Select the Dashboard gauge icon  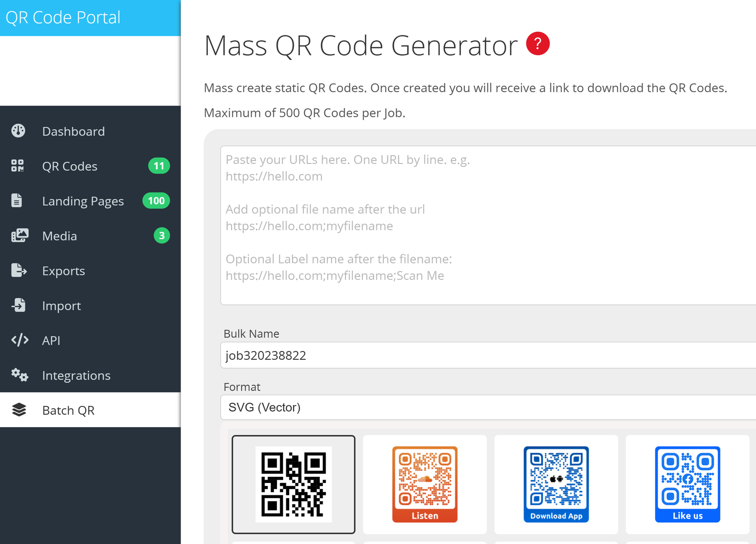(17, 131)
